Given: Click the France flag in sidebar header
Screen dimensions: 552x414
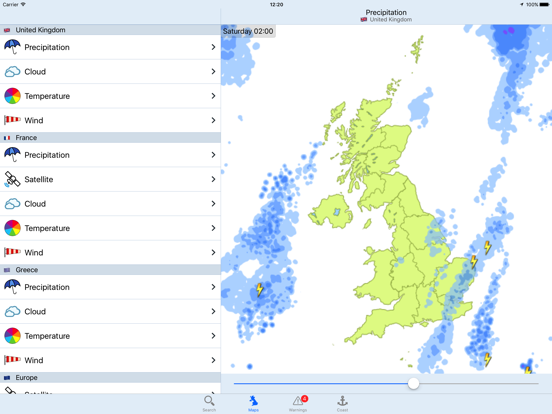Looking at the screenshot, I should click(x=7, y=138).
